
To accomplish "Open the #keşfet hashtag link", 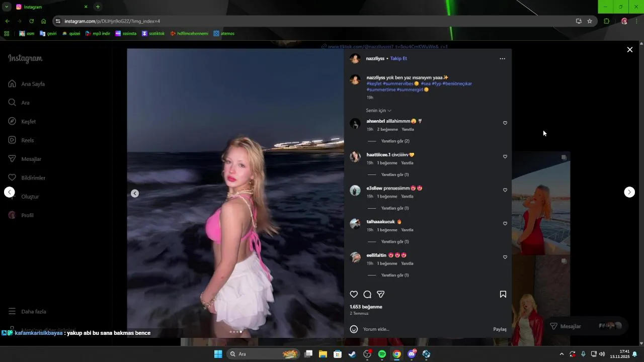I will click(374, 83).
